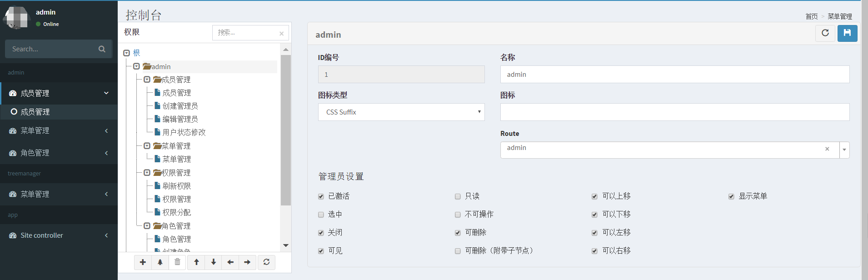Click the tree scrollbar down arrow

pyautogui.click(x=286, y=246)
